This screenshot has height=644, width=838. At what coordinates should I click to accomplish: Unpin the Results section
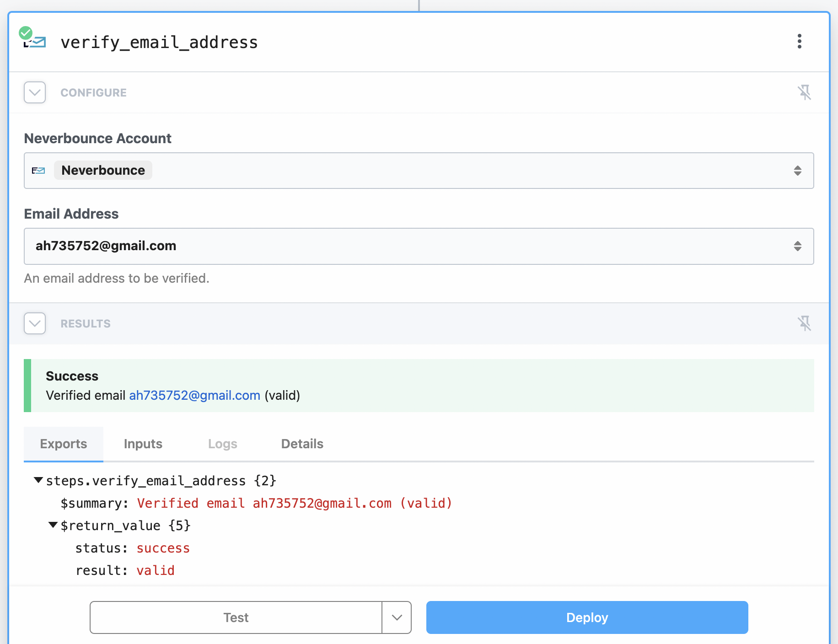(x=805, y=323)
